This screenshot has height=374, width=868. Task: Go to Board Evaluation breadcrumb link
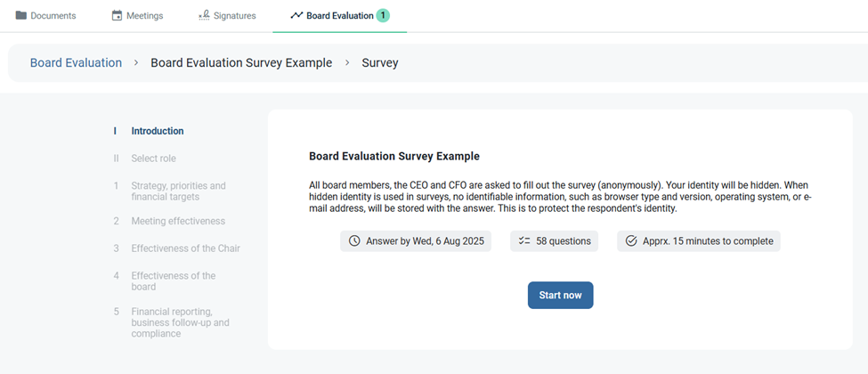point(76,62)
